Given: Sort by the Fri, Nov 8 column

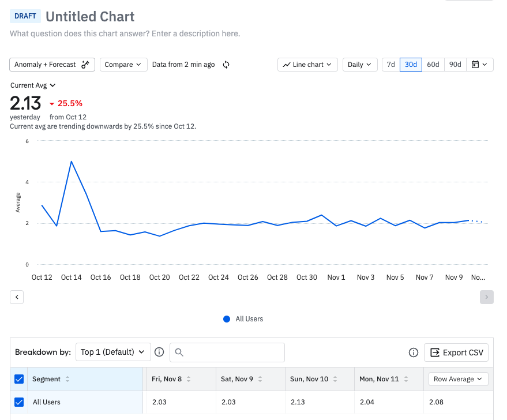Looking at the screenshot, I should pyautogui.click(x=189, y=379).
